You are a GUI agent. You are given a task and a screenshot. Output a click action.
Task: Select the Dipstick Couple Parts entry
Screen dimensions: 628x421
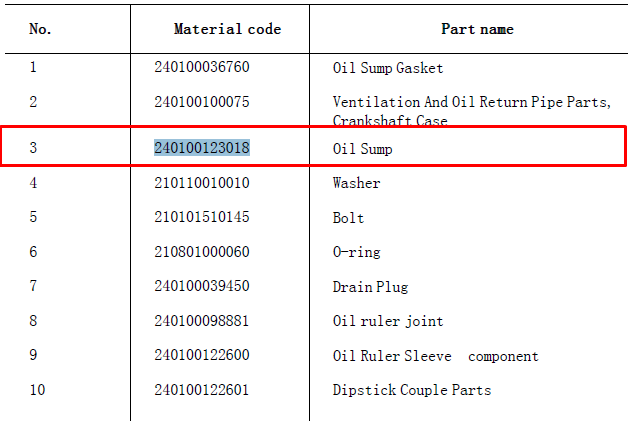(412, 390)
